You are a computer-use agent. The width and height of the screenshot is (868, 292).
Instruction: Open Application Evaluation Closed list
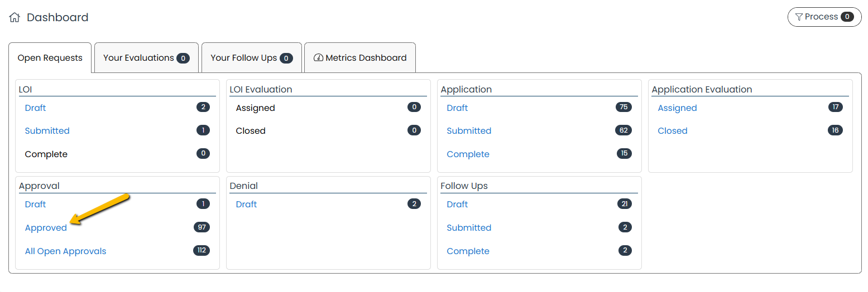(673, 131)
